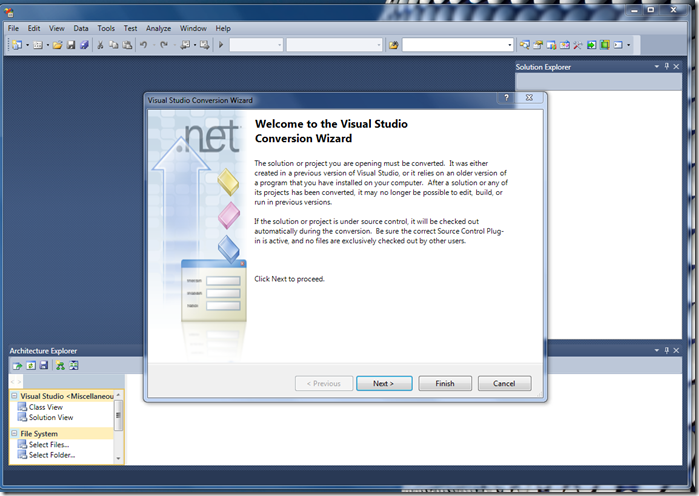Select Class View in Architecture Explorer
Viewport: 699px width, 496px height.
tap(45, 407)
